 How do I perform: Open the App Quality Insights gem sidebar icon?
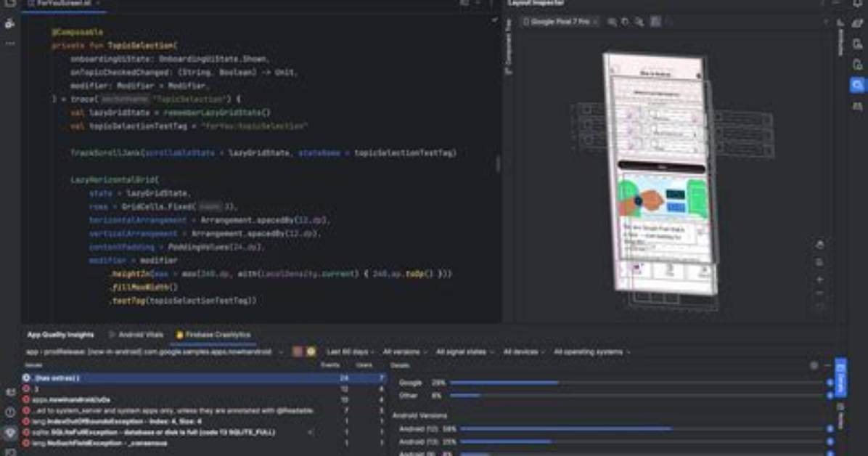click(10, 433)
